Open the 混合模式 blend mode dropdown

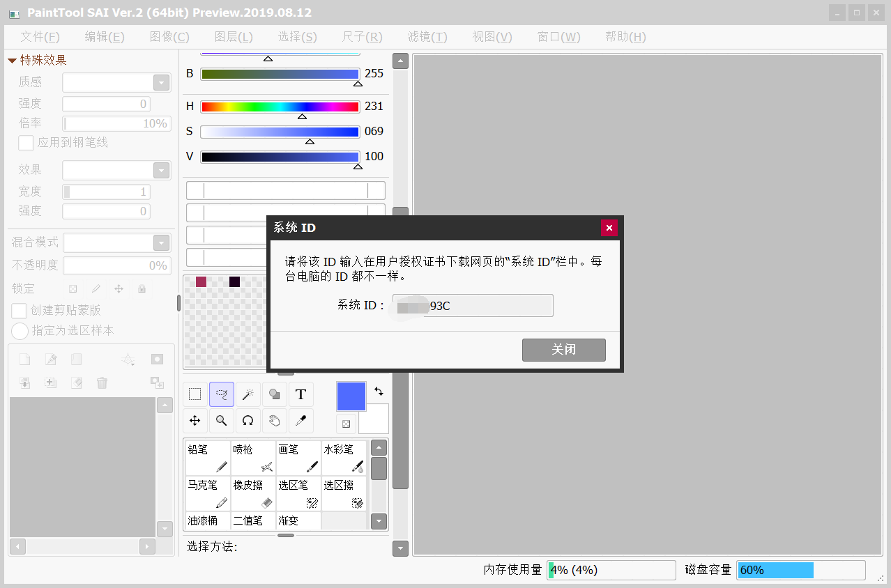(x=162, y=243)
